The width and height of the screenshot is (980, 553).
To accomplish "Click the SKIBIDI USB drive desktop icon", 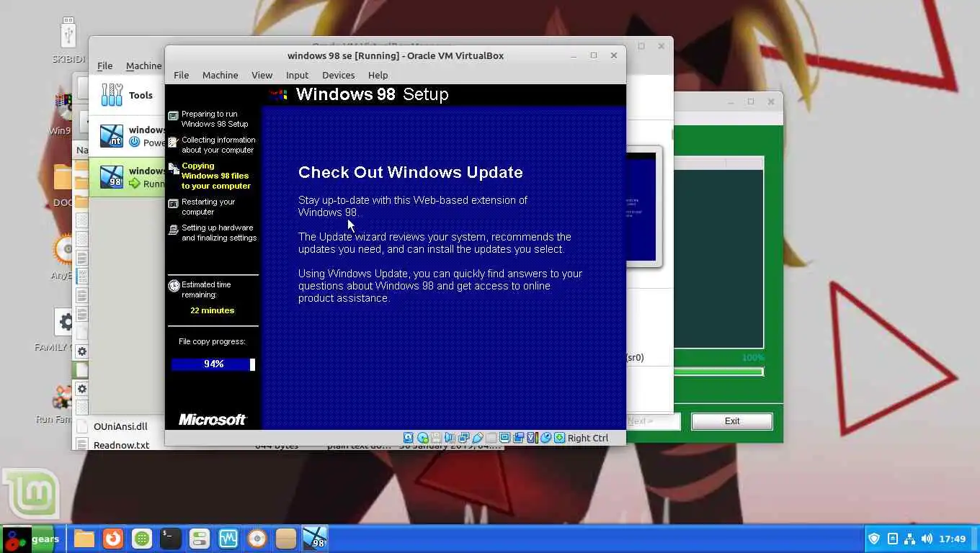I will click(68, 42).
